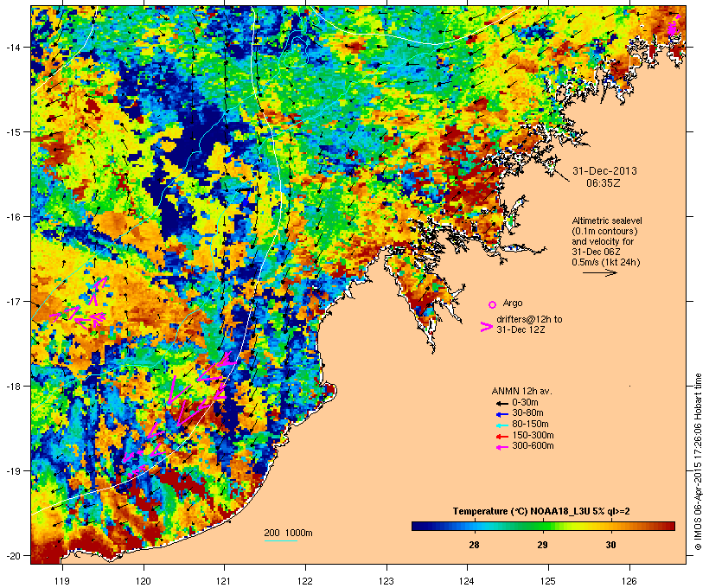Click the latitude label -16

tap(12, 217)
